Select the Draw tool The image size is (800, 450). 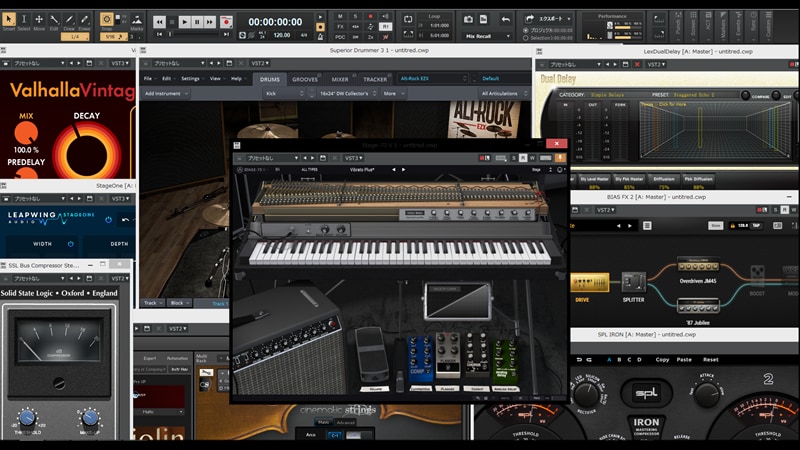click(x=69, y=19)
